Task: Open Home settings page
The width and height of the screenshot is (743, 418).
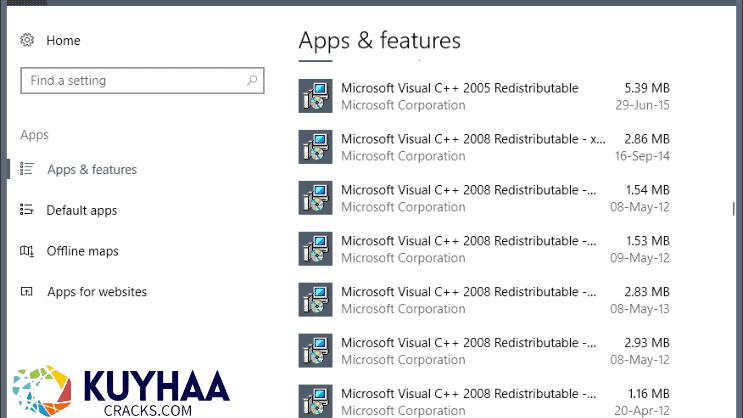Action: pyautogui.click(x=63, y=40)
